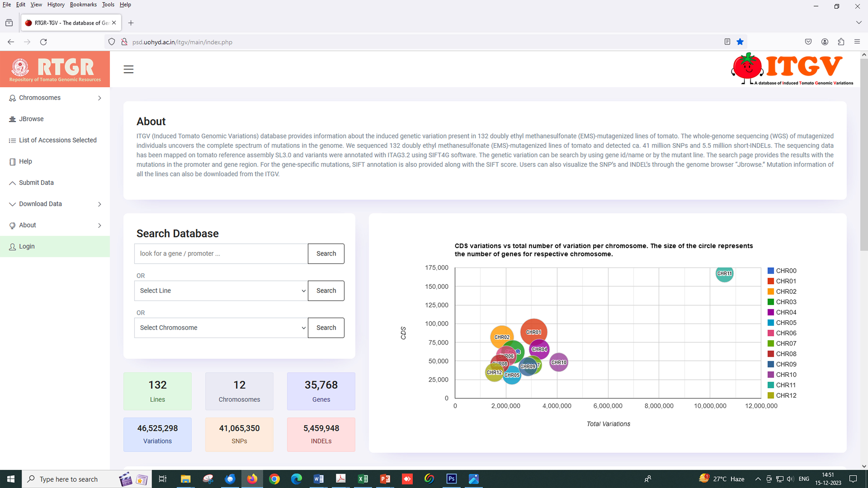
Task: Open the Bookmarks menu
Action: pyautogui.click(x=83, y=4)
